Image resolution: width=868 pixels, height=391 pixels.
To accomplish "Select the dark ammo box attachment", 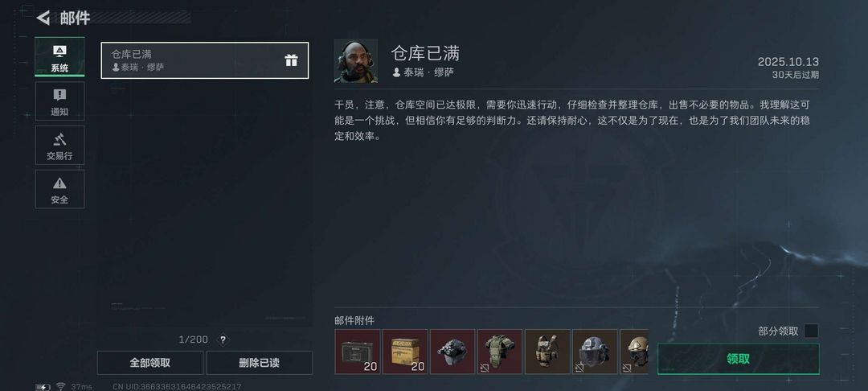I will 357,352.
